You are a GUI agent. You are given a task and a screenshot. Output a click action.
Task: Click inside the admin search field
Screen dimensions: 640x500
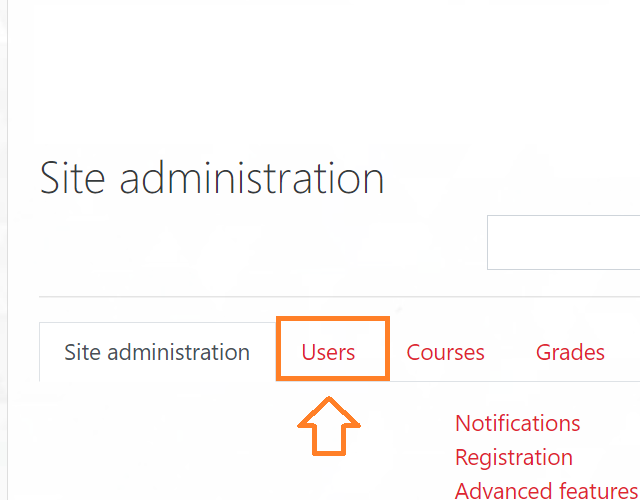coord(563,242)
